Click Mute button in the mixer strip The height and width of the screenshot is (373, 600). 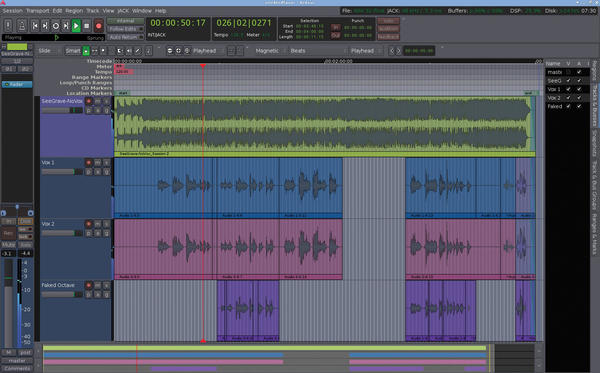click(9, 244)
